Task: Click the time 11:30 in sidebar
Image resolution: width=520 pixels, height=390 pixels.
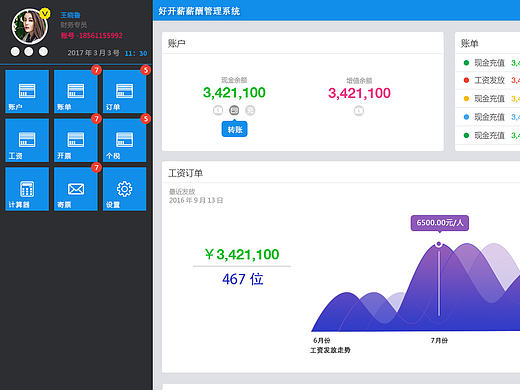Action: 136,53
